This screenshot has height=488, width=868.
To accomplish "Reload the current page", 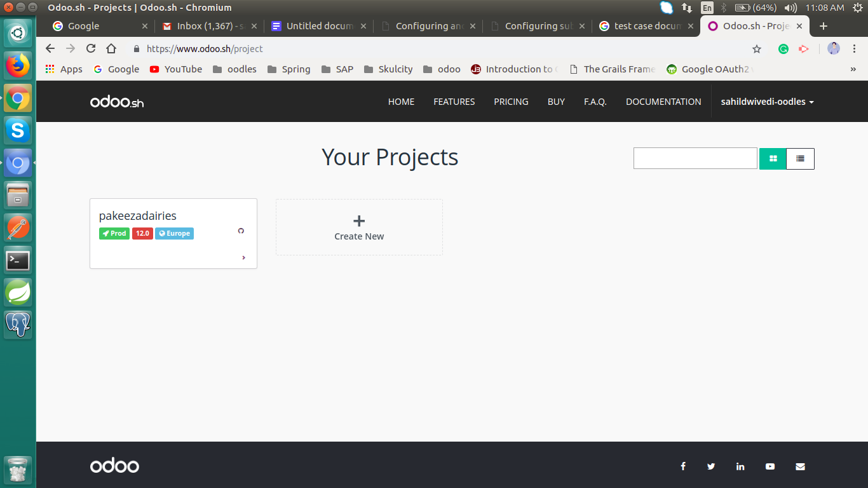I will [x=91, y=48].
